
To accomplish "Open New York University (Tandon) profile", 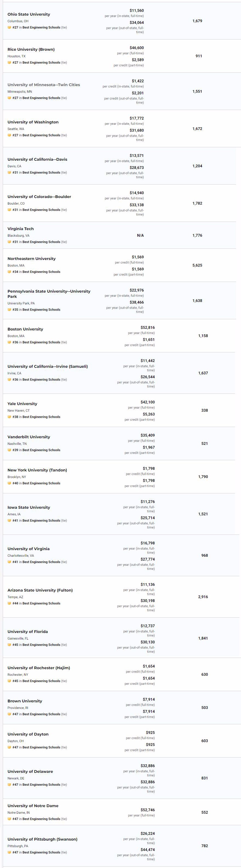I will coord(37,470).
